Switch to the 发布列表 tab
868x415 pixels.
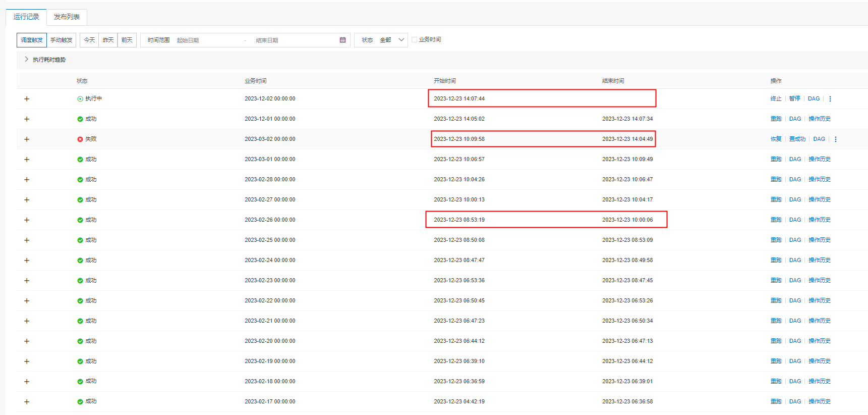(x=67, y=17)
